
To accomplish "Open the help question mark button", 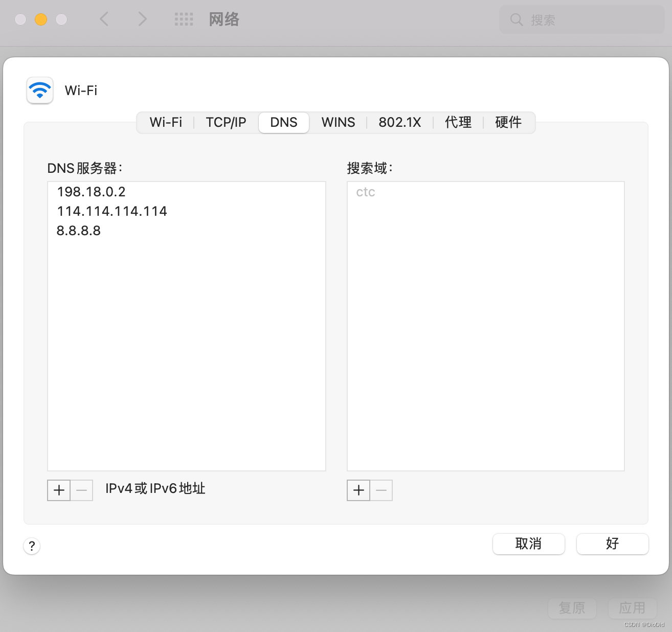I will tap(32, 546).
